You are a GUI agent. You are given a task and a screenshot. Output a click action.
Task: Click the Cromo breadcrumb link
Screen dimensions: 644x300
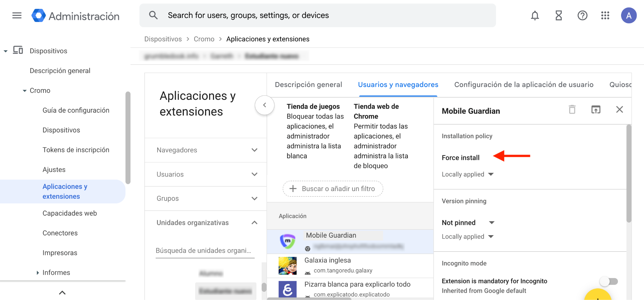point(204,39)
